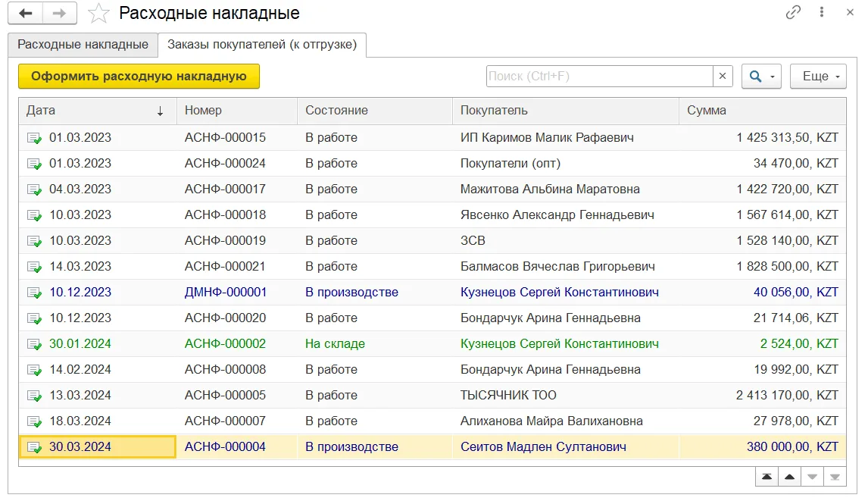868x501 pixels.
Task: Copy link using the chain icon
Action: click(793, 12)
